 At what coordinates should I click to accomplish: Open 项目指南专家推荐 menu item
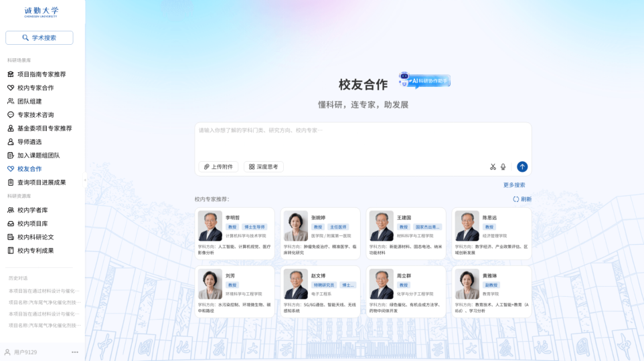pos(42,74)
